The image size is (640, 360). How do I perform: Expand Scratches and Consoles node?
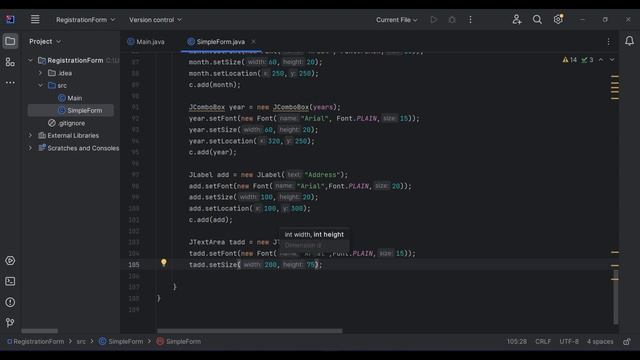(x=30, y=148)
